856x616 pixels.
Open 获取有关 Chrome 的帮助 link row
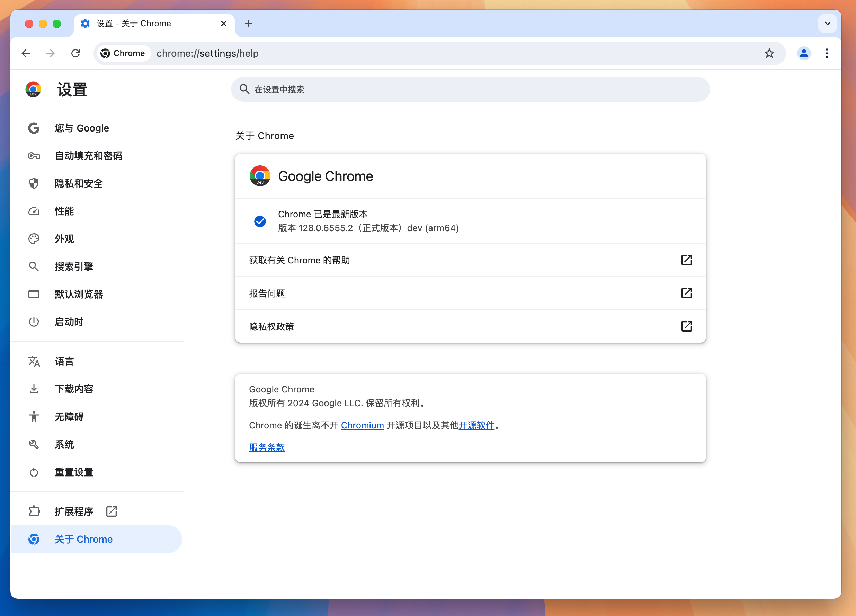(x=470, y=260)
